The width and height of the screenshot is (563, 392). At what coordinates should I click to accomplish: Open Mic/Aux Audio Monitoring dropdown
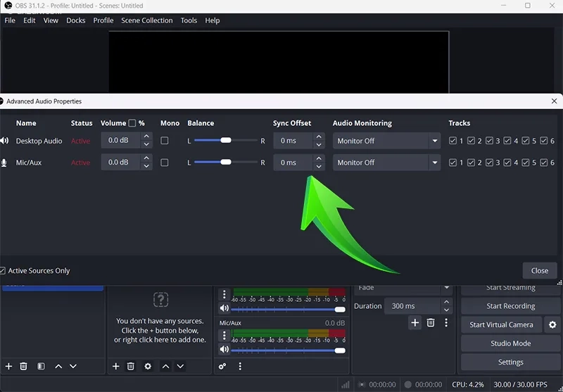(387, 163)
